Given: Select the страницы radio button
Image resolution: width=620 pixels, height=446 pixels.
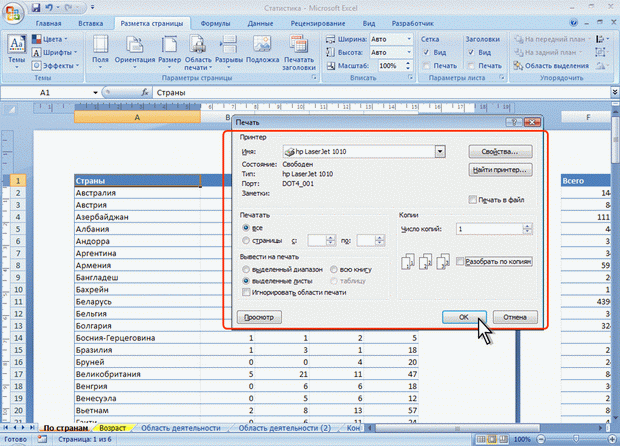Looking at the screenshot, I should tap(246, 240).
